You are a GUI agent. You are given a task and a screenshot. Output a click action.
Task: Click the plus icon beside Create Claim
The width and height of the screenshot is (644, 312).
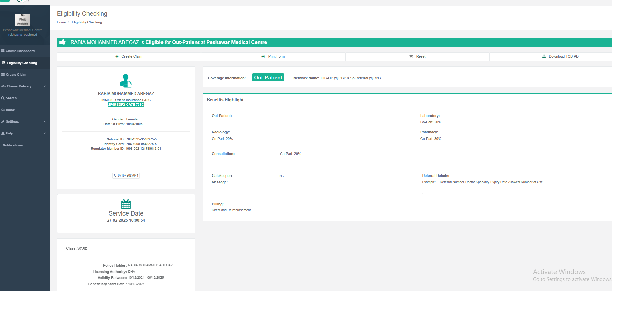coord(117,56)
